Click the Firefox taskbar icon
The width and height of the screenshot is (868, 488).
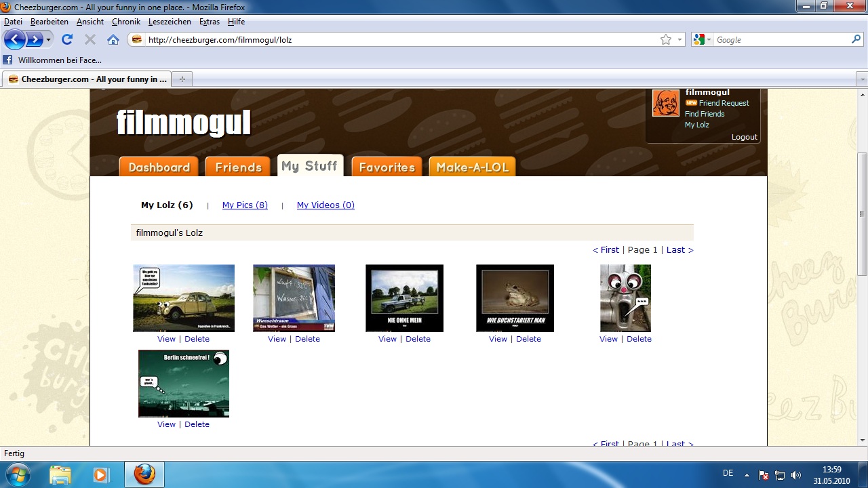(144, 474)
